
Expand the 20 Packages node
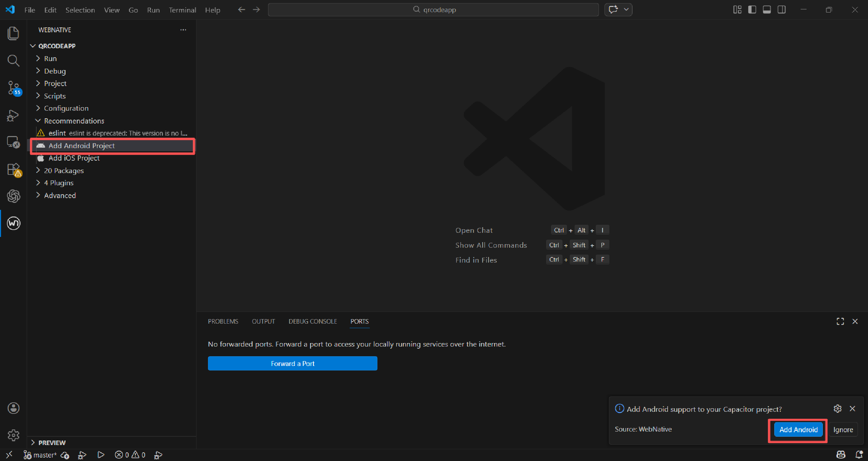(111, 170)
